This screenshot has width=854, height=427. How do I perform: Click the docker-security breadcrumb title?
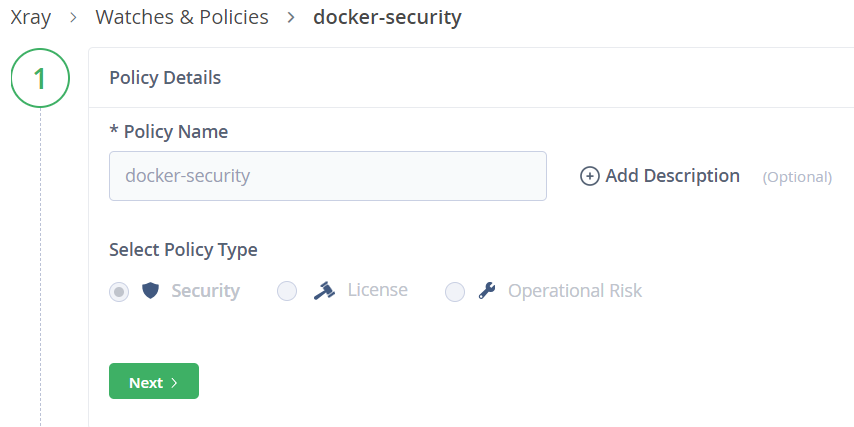(387, 17)
